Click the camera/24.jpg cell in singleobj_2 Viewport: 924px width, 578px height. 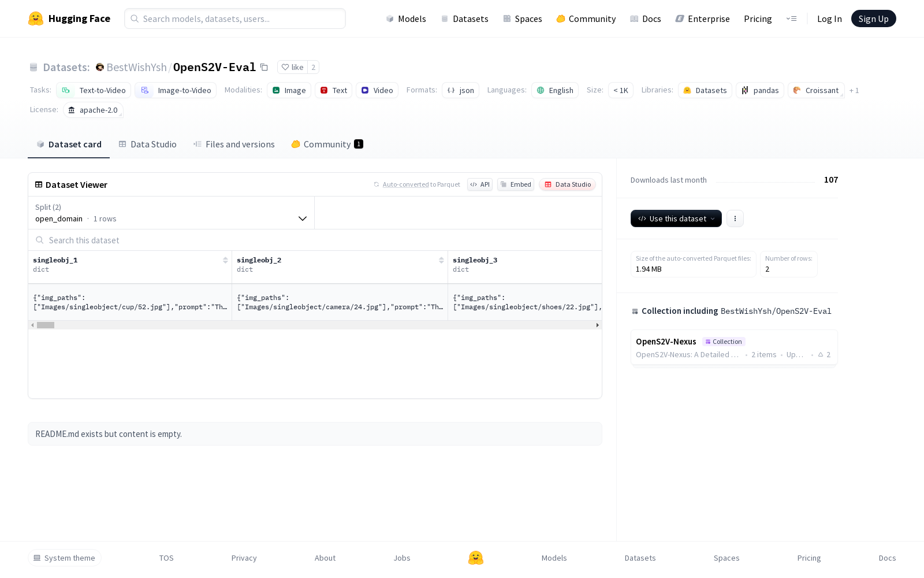[340, 302]
